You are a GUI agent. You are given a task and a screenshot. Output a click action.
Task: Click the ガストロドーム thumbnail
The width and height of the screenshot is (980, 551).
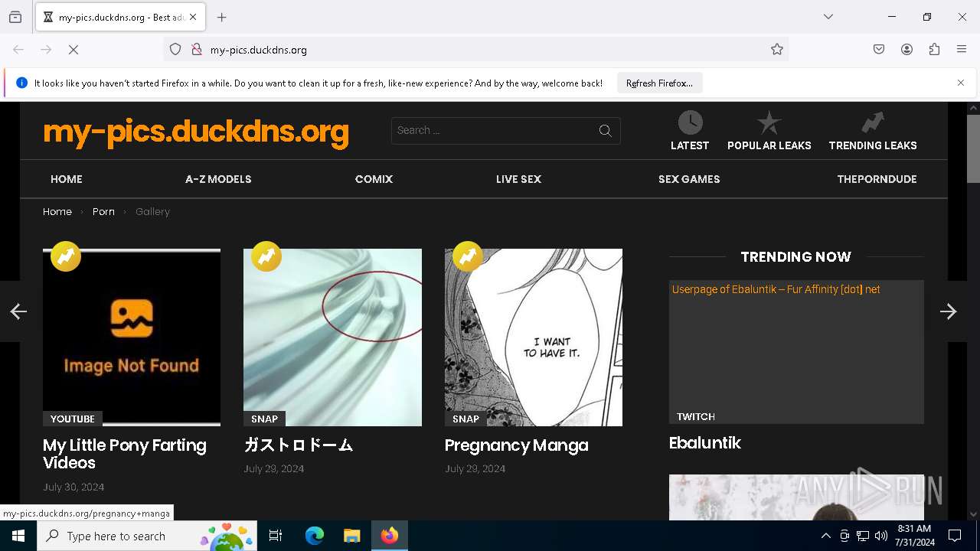point(332,337)
